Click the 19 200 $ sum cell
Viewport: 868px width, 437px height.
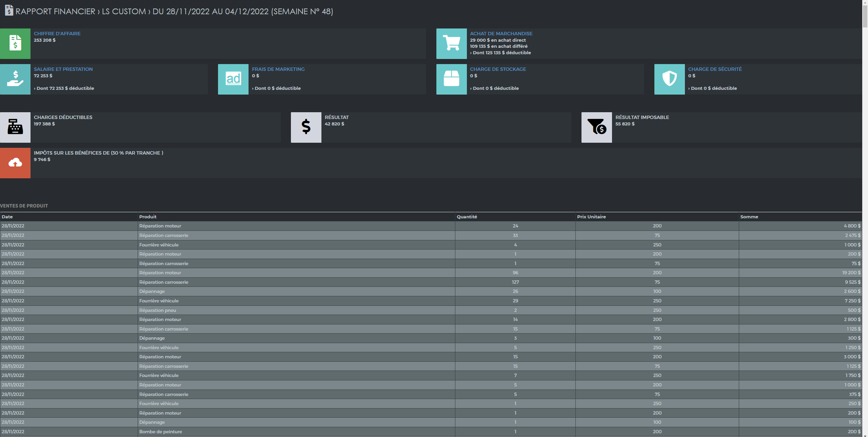coord(801,273)
